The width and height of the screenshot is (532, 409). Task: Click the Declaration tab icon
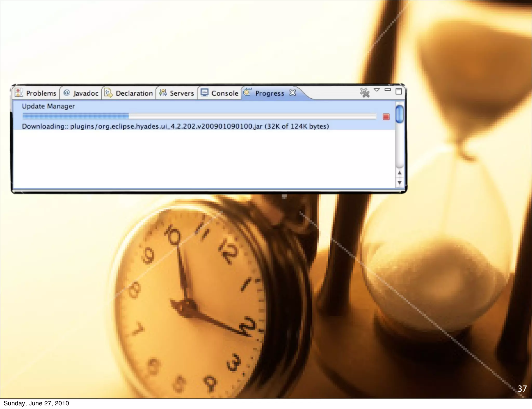[x=108, y=93]
